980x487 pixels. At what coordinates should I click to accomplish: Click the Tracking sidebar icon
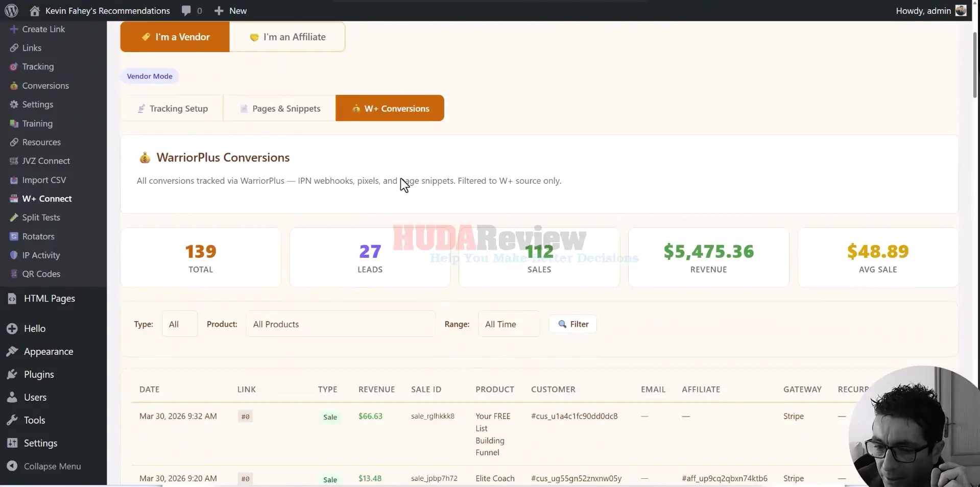click(x=14, y=67)
